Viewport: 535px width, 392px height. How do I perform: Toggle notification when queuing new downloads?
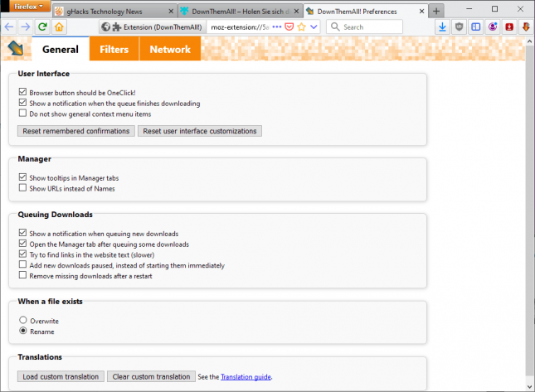coord(22,233)
